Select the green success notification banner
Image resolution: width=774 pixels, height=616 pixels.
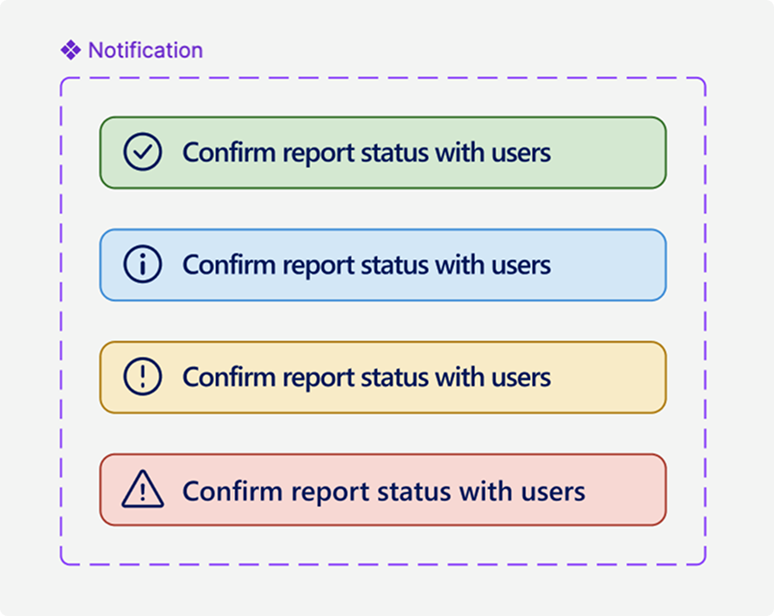pos(383,153)
